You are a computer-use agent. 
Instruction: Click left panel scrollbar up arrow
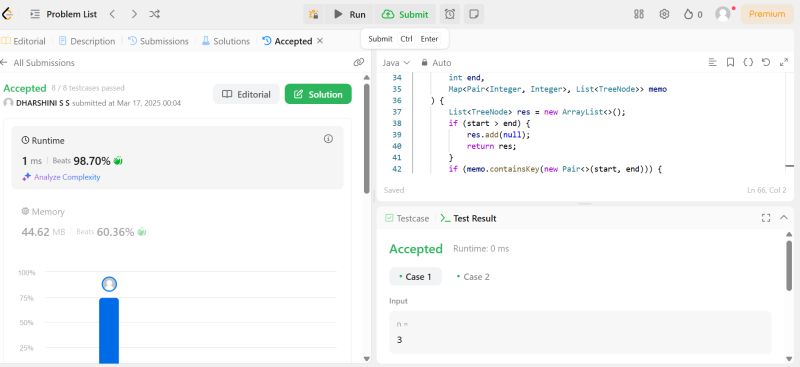tap(366, 78)
